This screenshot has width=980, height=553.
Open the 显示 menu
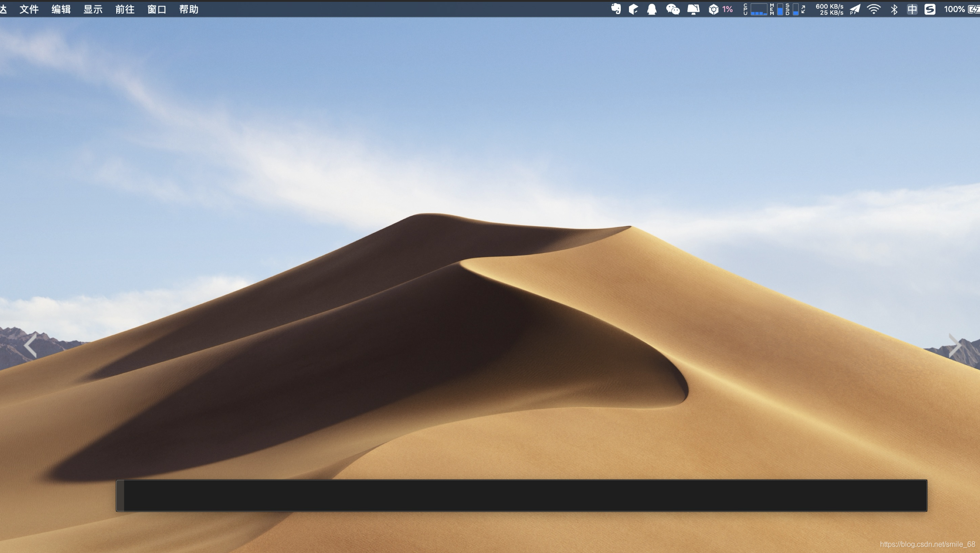(93, 9)
